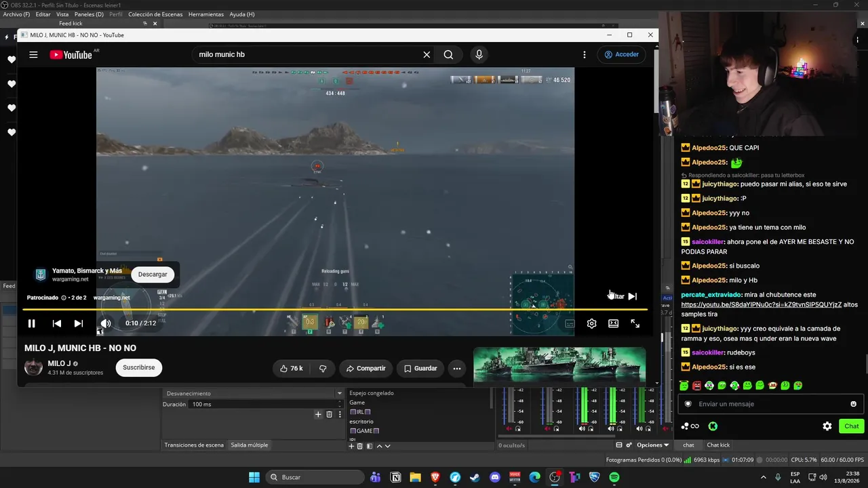Open Notion from the taskbar
This screenshot has width=868, height=488.
(x=395, y=477)
